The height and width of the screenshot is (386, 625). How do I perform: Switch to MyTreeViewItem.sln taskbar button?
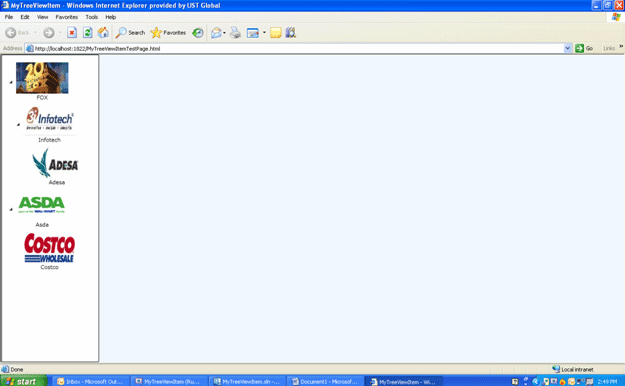(248, 382)
